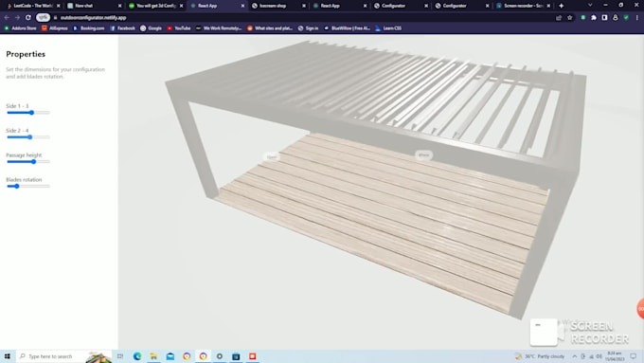Switch to the Icecream shop tab
Screen dimensions: 644x363
(277, 6)
